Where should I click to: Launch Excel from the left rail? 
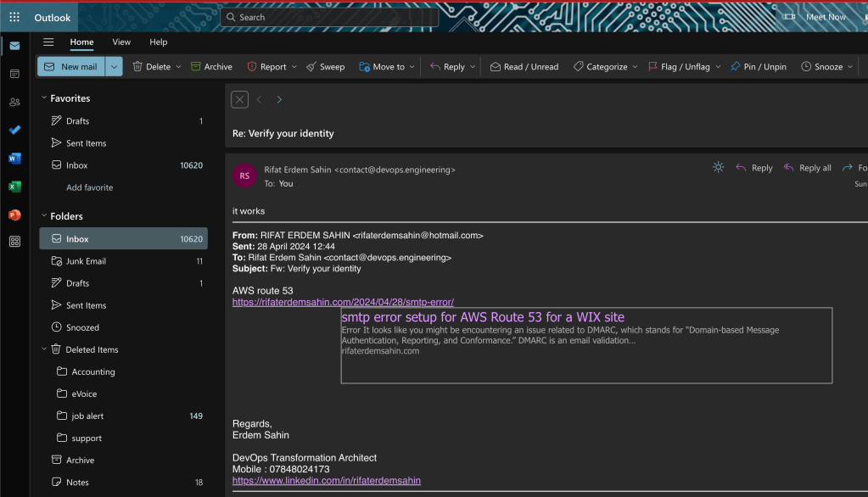click(15, 187)
